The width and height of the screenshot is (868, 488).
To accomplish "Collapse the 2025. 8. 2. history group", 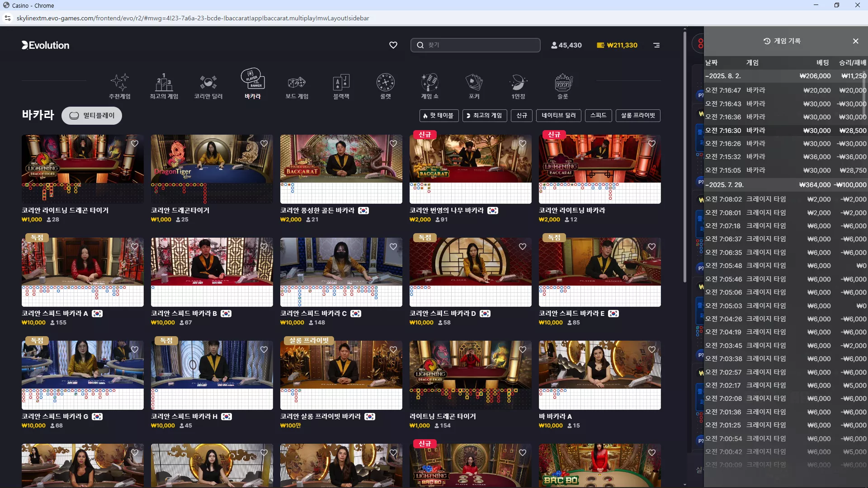I will [x=786, y=76].
